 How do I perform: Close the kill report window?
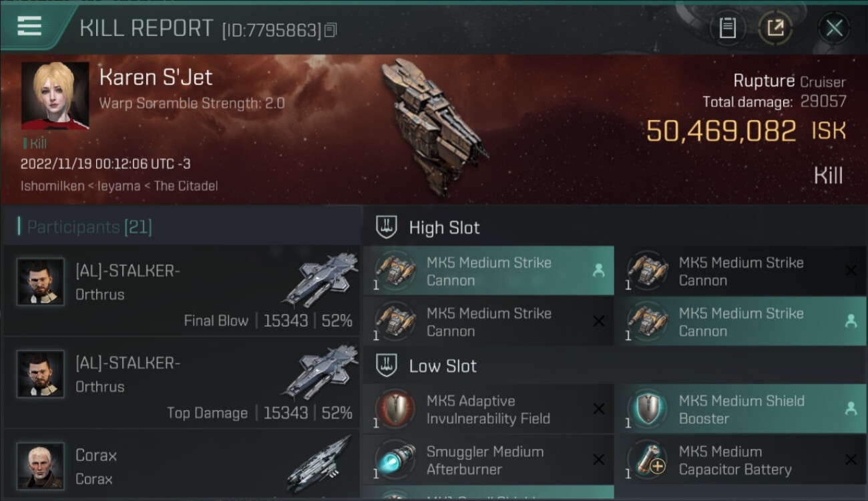[834, 28]
